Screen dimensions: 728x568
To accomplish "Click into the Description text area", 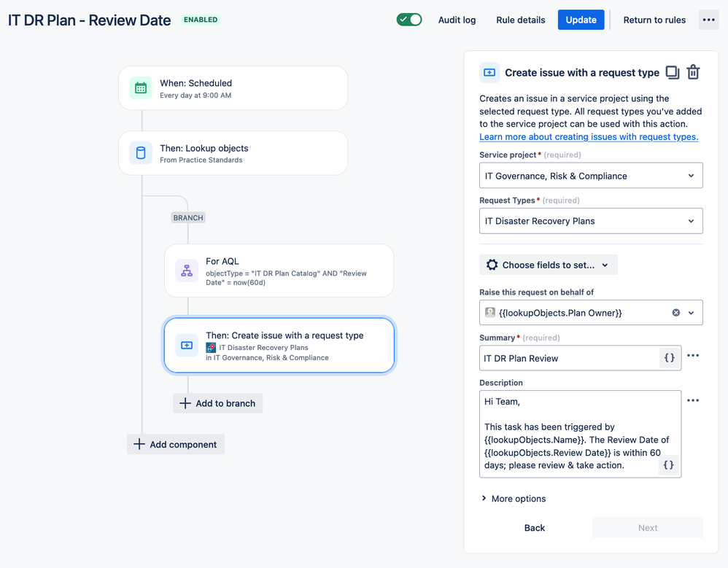I will click(x=580, y=434).
